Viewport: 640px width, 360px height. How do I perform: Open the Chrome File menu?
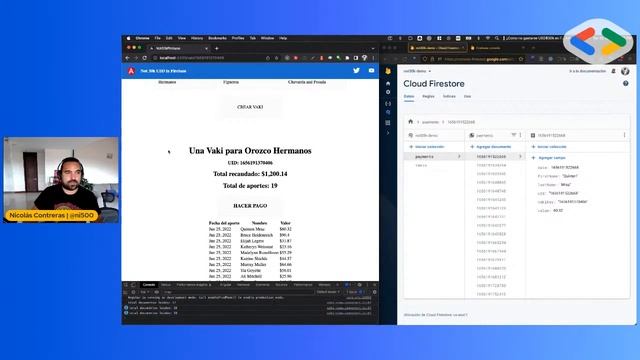[x=158, y=38]
